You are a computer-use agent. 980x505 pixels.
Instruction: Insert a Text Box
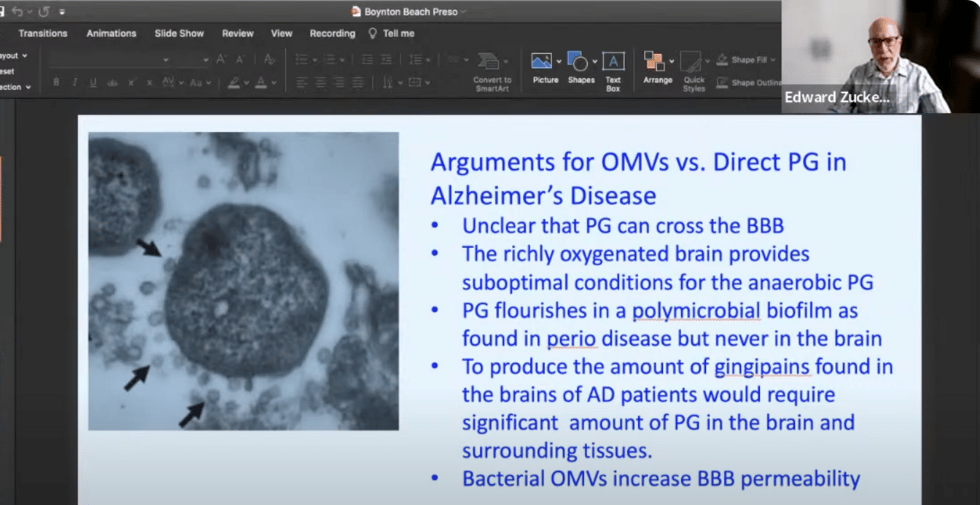[x=613, y=72]
